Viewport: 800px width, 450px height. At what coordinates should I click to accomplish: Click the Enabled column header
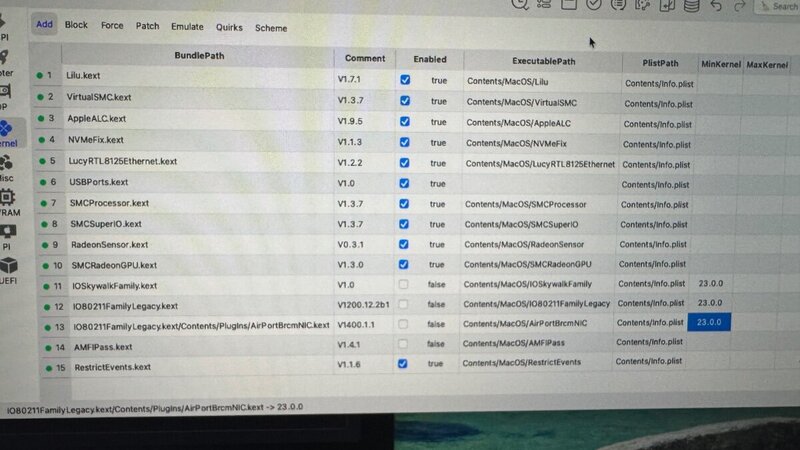[x=430, y=59]
